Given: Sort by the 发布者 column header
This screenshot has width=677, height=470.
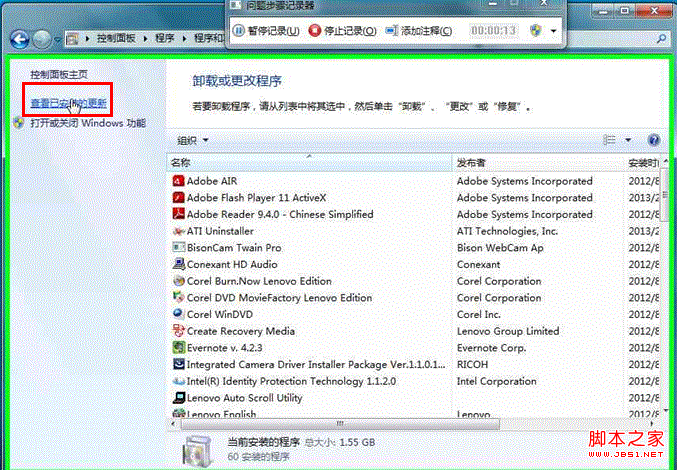Looking at the screenshot, I should pyautogui.click(x=538, y=163).
